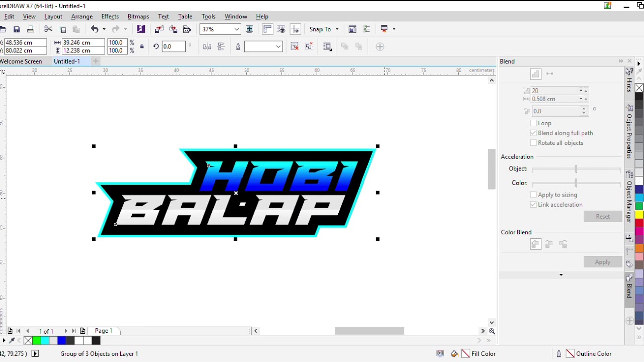The height and width of the screenshot is (362, 644).
Task: Click the Ungroup all objects icon
Action: 309,47
